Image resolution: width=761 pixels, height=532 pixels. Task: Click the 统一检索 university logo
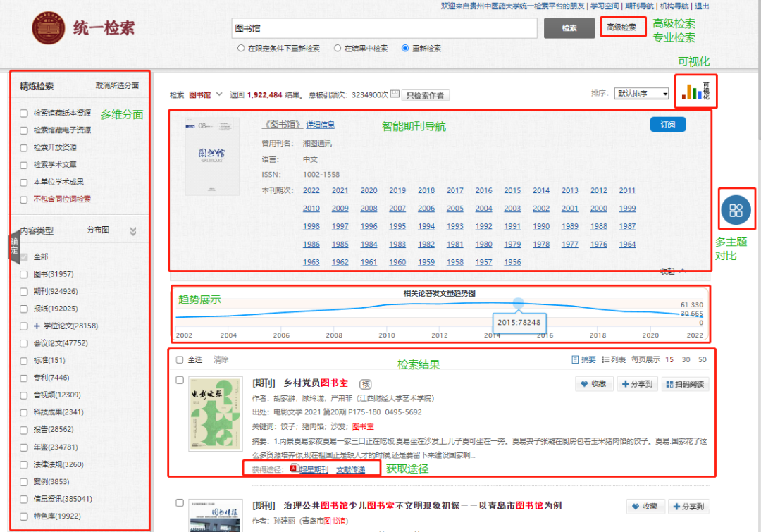[48, 29]
